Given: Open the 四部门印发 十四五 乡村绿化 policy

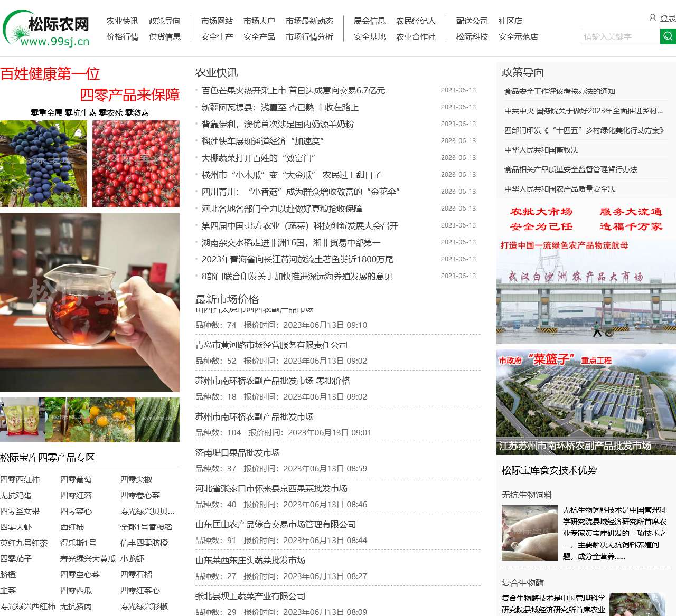Looking at the screenshot, I should [584, 130].
